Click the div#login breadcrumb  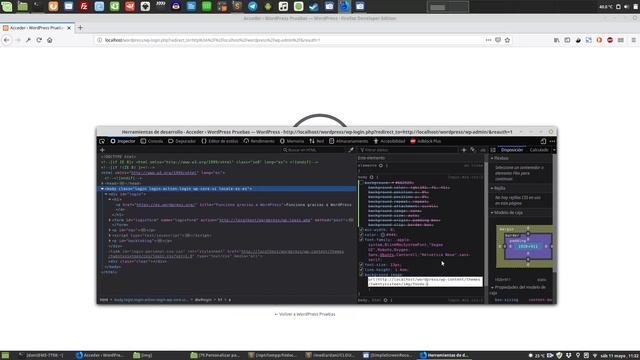pos(203,300)
